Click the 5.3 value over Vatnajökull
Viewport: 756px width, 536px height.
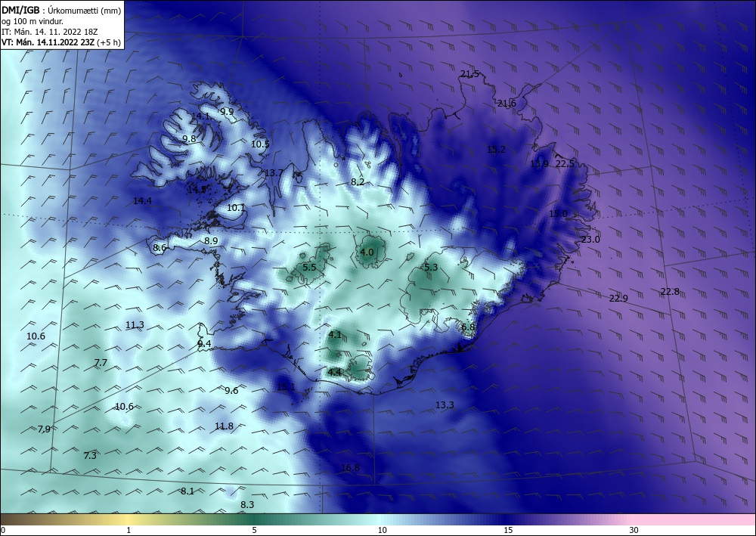tap(431, 267)
